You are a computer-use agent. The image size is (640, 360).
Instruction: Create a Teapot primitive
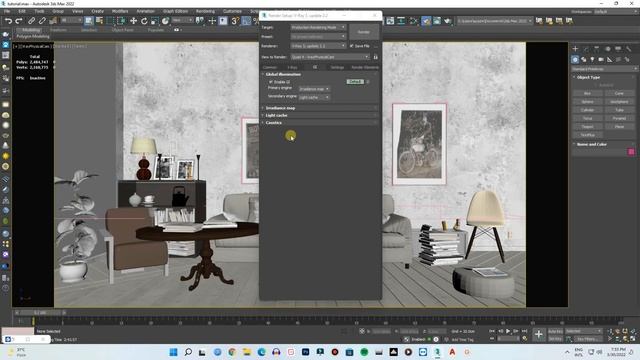(587, 127)
